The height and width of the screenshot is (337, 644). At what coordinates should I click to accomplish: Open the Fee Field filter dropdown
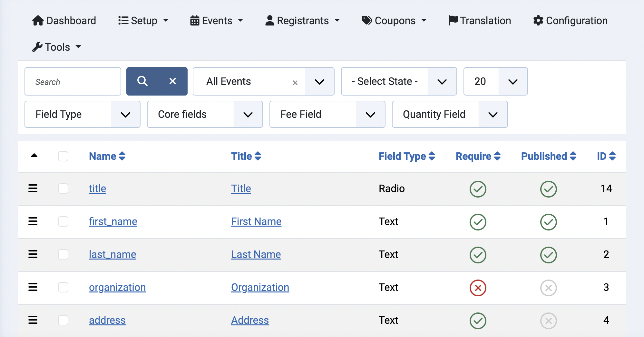click(x=327, y=114)
